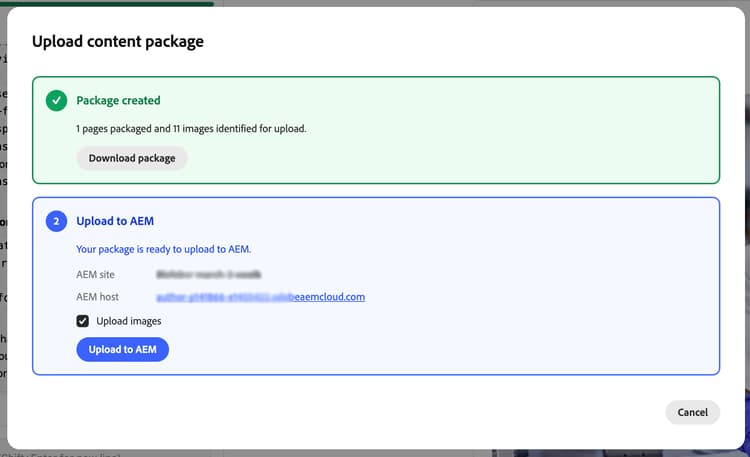
Task: Click the step 2 circle badge
Action: pyautogui.click(x=56, y=221)
